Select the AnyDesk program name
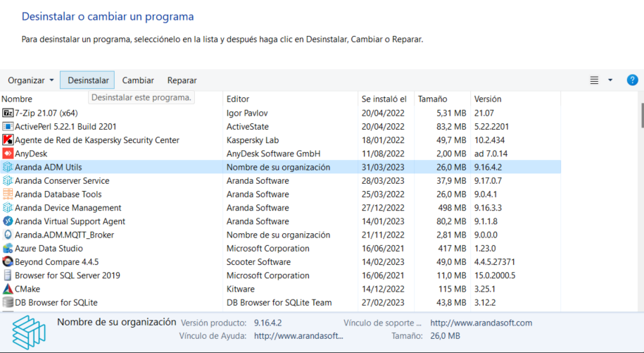The height and width of the screenshot is (353, 644). click(x=31, y=154)
